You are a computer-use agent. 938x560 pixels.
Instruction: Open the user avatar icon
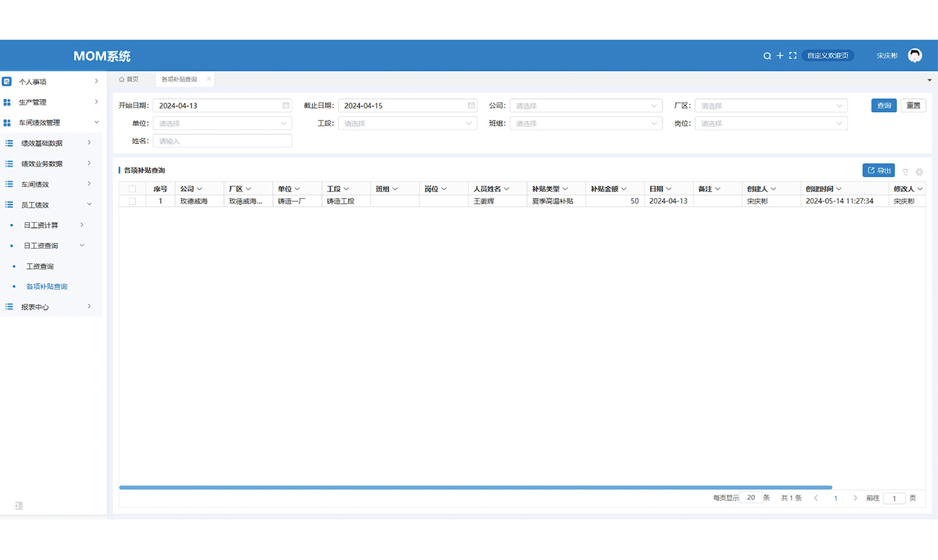click(915, 56)
